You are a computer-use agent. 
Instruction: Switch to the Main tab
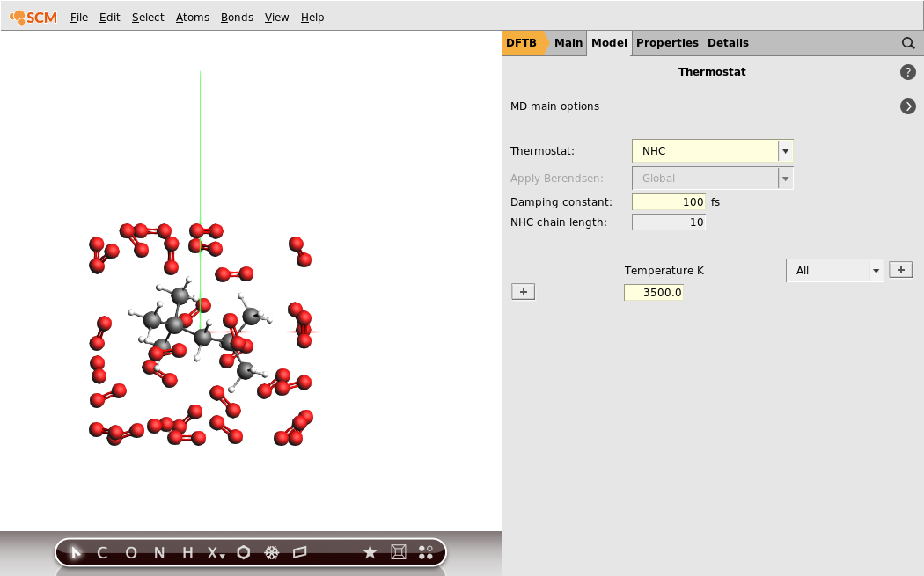pos(568,43)
